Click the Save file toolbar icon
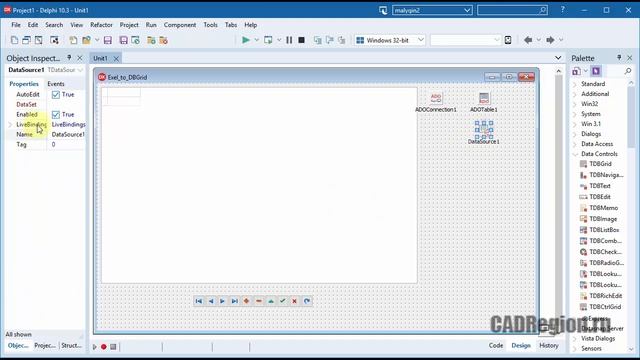This screenshot has width=640, height=360. pos(108,40)
